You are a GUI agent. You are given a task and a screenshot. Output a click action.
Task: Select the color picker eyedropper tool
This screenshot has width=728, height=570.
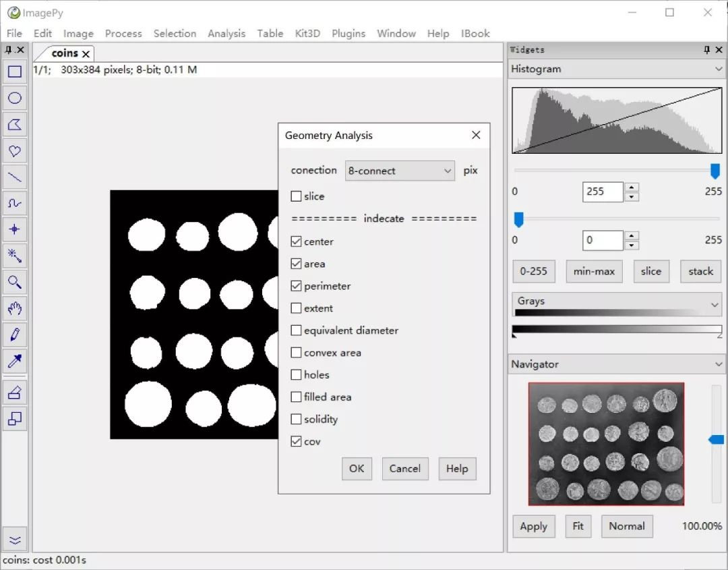[x=15, y=361]
